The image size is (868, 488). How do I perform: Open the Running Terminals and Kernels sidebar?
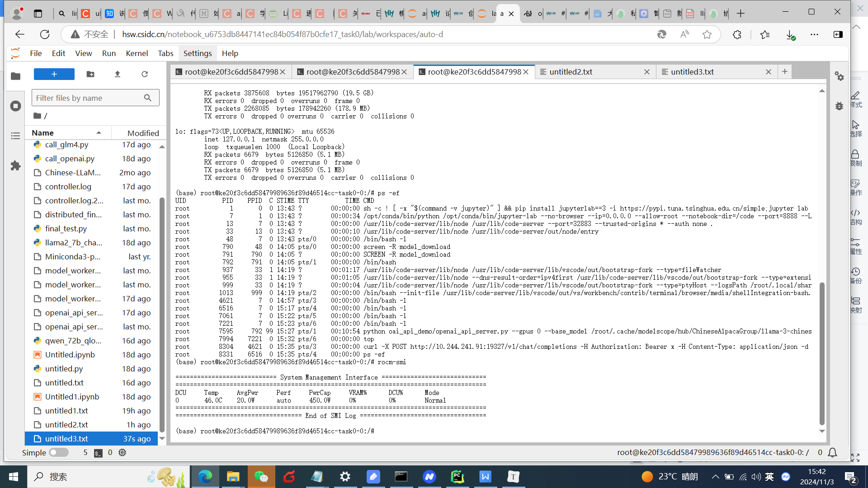click(x=15, y=106)
